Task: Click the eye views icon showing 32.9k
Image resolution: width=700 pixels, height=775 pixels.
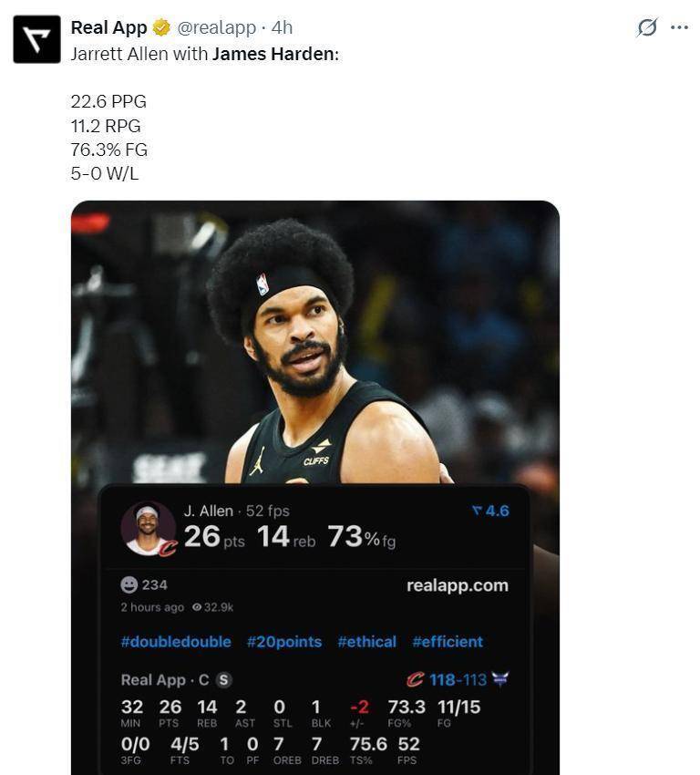Action: (x=196, y=607)
